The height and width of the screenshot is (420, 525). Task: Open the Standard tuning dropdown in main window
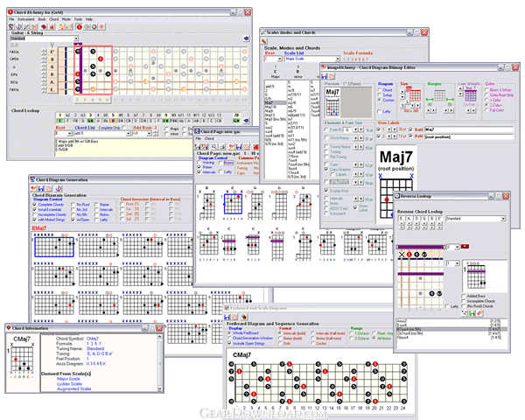pyautogui.click(x=44, y=38)
